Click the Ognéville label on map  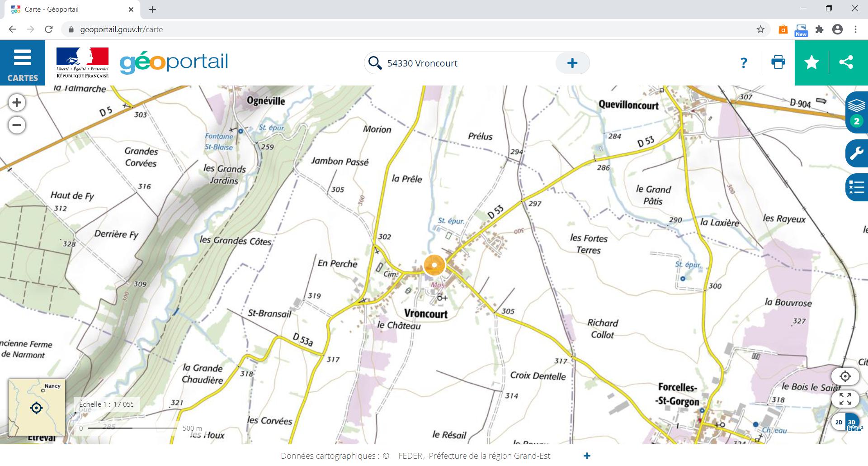pyautogui.click(x=266, y=101)
